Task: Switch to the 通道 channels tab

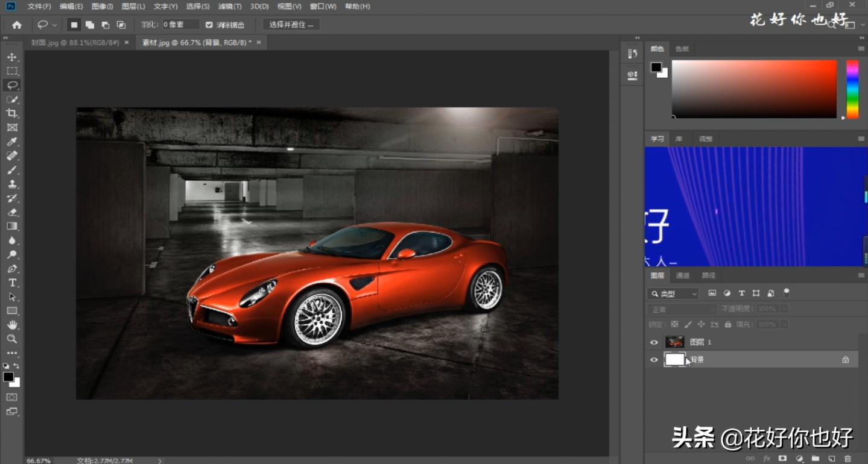Action: coord(682,275)
